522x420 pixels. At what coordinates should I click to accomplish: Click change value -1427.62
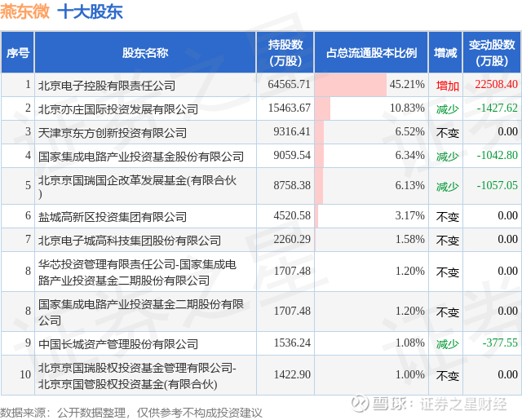click(497, 108)
